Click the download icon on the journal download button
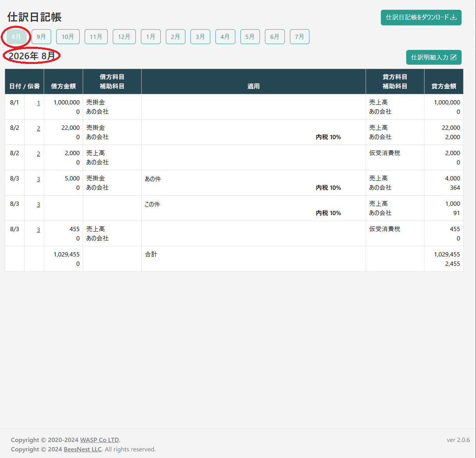This screenshot has width=476, height=458. pos(453,18)
